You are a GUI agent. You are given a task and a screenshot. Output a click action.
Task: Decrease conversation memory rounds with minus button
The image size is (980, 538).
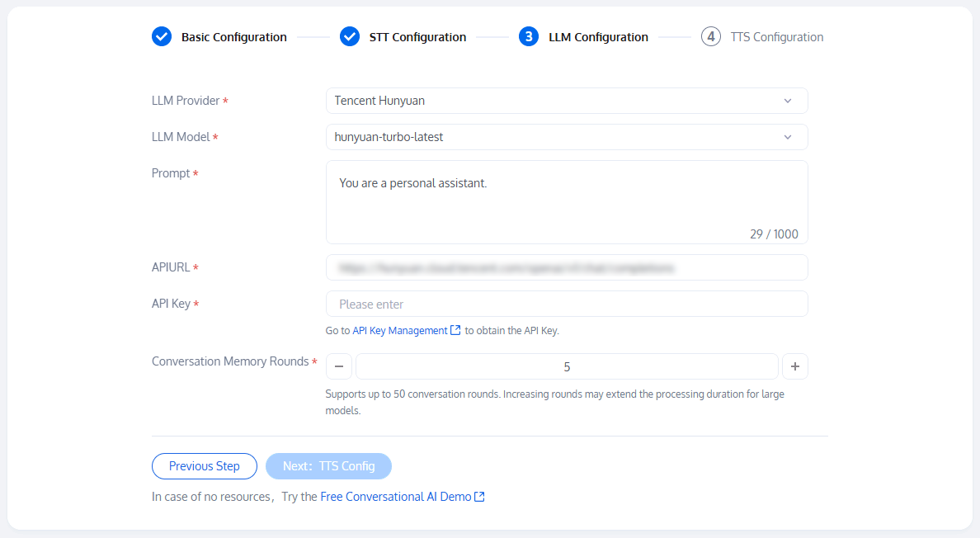point(339,366)
